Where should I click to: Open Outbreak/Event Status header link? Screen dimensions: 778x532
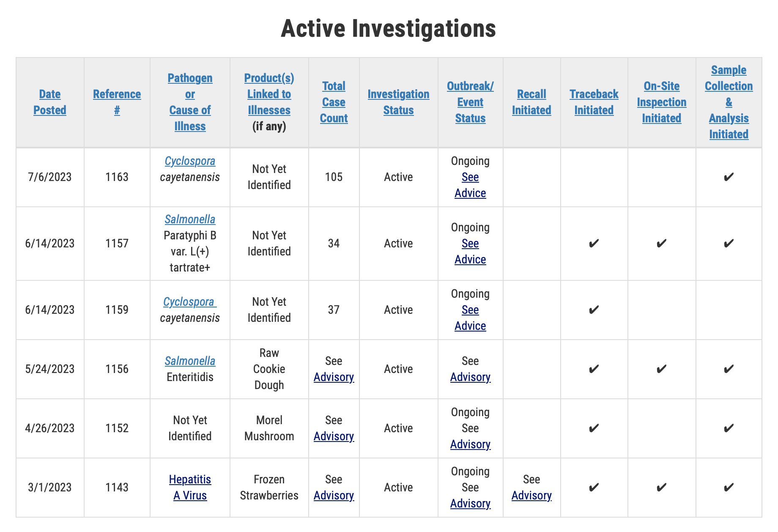pos(470,102)
